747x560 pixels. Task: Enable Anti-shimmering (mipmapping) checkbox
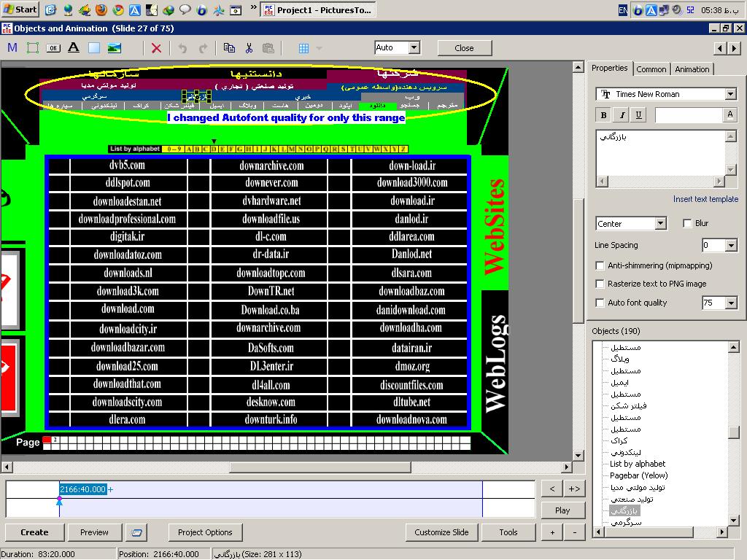600,265
